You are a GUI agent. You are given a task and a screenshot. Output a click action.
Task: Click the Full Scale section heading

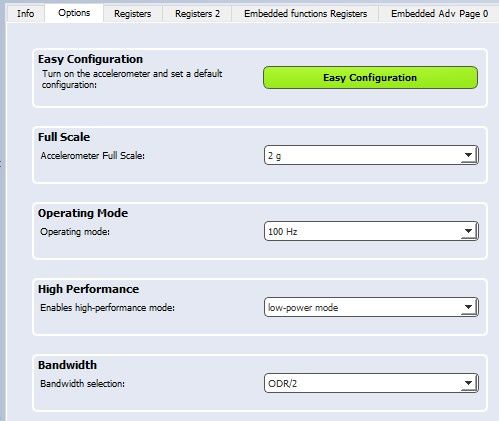64,137
